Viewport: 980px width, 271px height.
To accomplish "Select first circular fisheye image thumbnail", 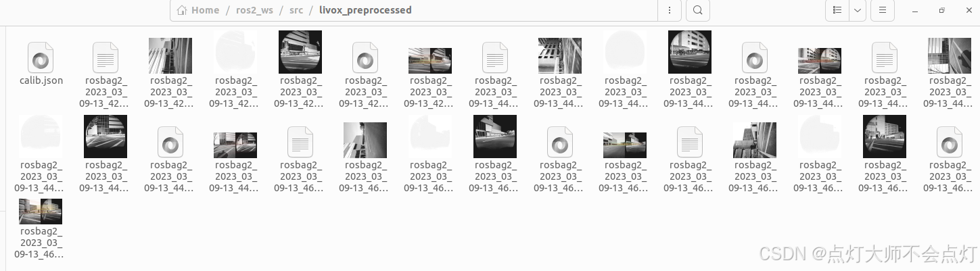I will pyautogui.click(x=300, y=52).
